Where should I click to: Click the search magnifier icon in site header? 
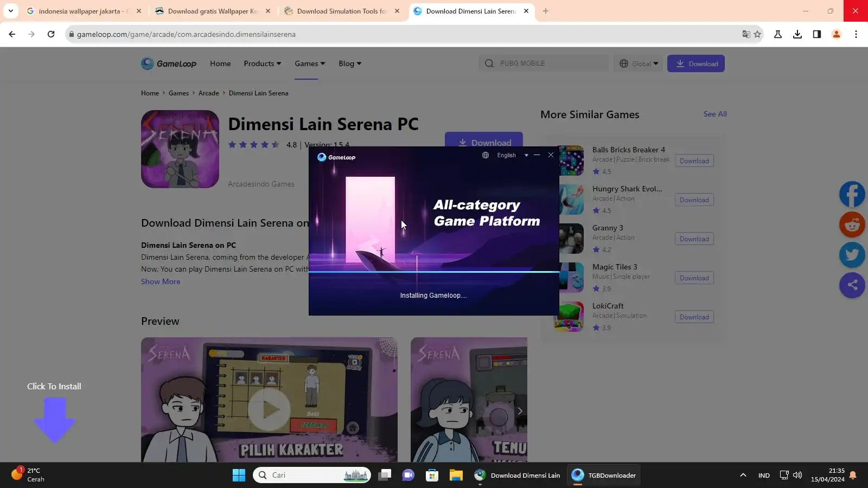(489, 63)
